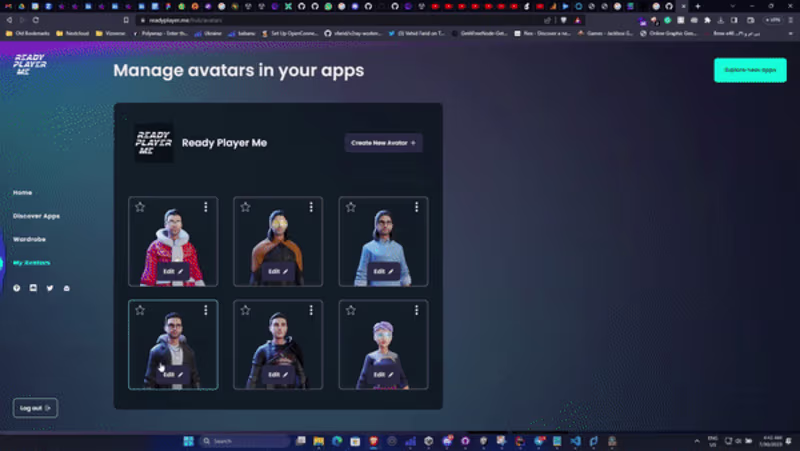Star the purple-haired avatar
The width and height of the screenshot is (800, 451).
pos(351,310)
